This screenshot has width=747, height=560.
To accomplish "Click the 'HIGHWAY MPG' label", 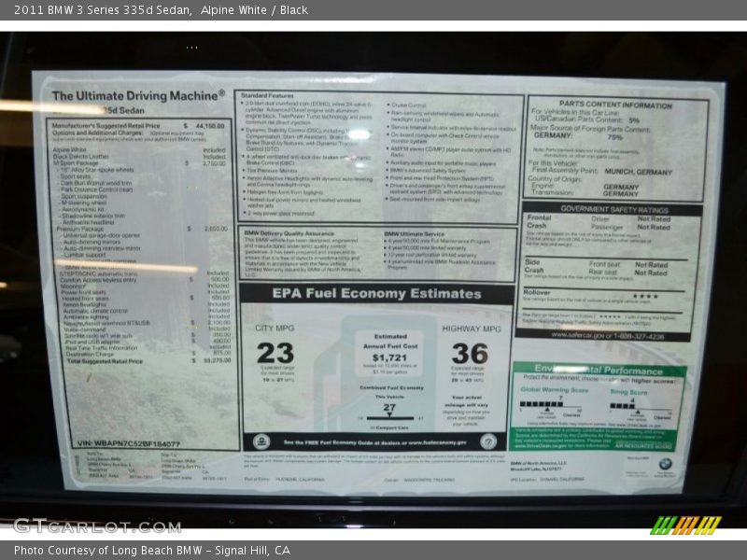I will click(472, 329).
